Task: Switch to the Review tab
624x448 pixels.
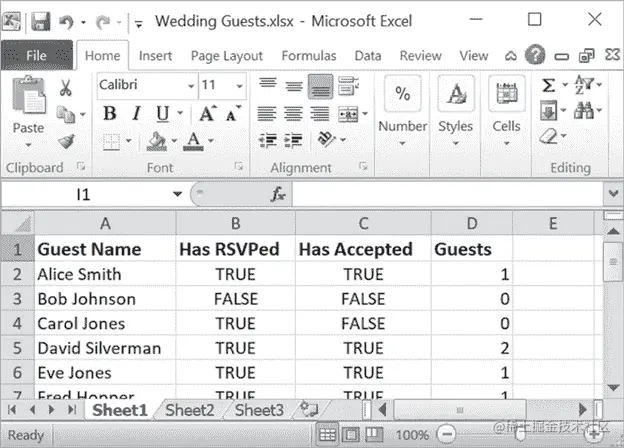Action: (x=420, y=56)
